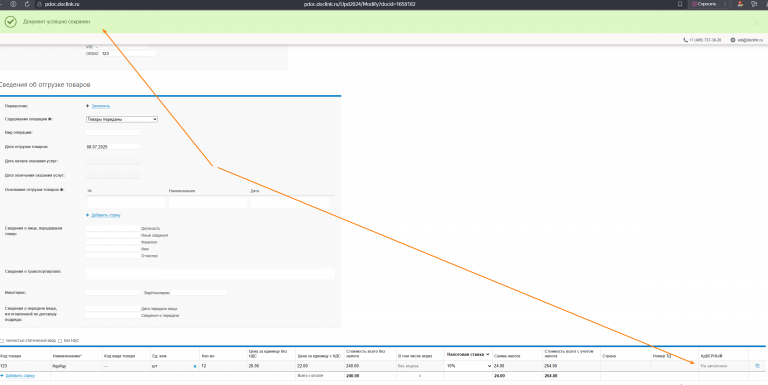
Task: Click the service start date field
Action: [113, 161]
